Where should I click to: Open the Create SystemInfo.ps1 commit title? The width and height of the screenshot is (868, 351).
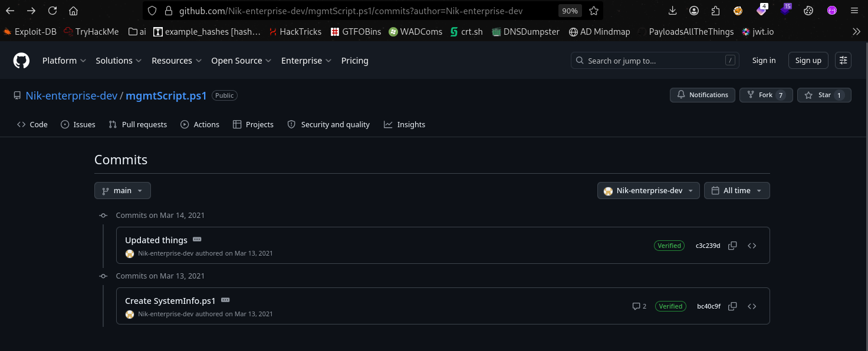(x=170, y=301)
